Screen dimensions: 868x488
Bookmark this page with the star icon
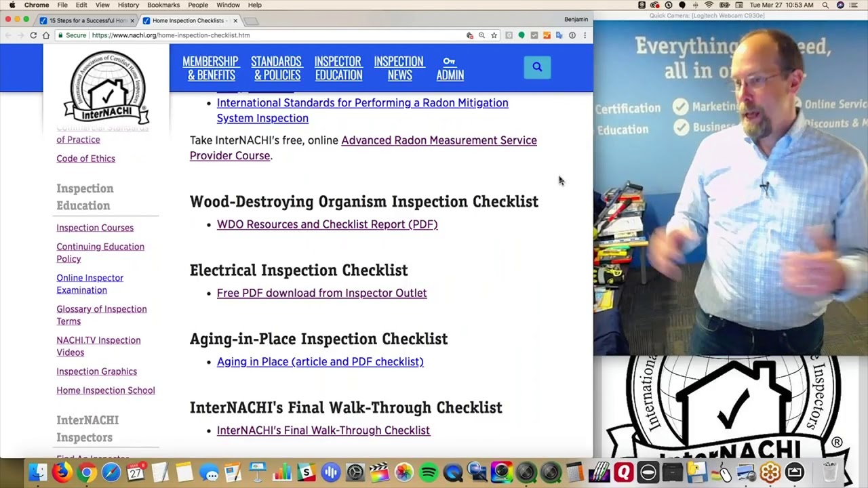[x=494, y=35]
